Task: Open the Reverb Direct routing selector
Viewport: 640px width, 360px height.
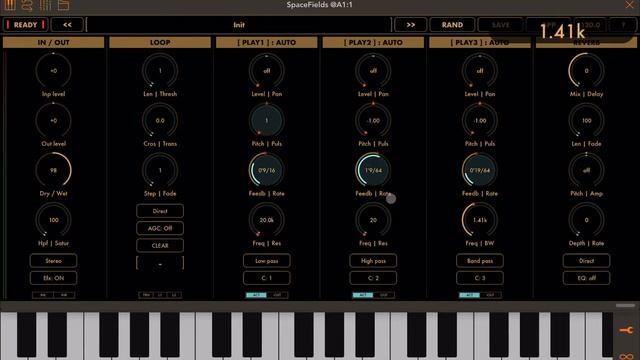Action: pyautogui.click(x=586, y=261)
